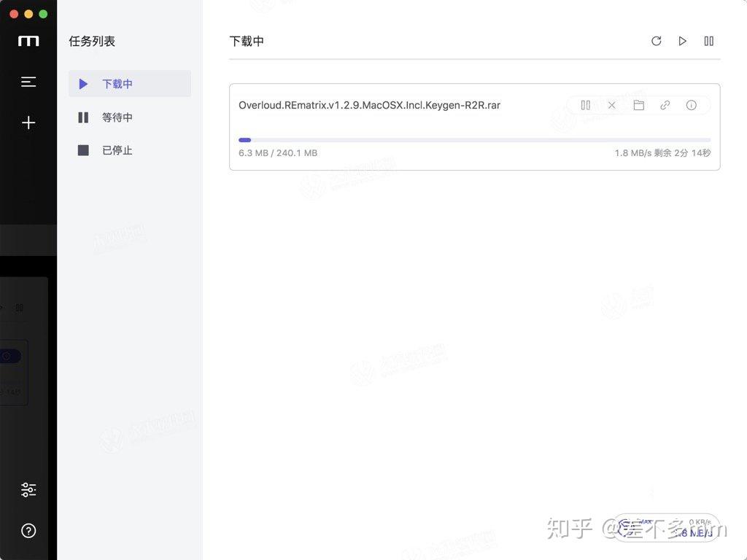The image size is (747, 560).
Task: Open the help panel via question mark icon
Action: (x=28, y=531)
